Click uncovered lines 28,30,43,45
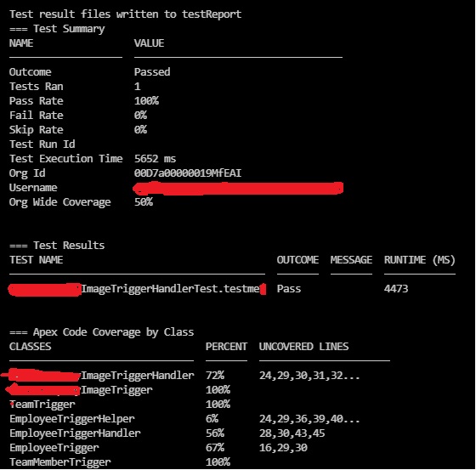The width and height of the screenshot is (476, 470). (292, 433)
